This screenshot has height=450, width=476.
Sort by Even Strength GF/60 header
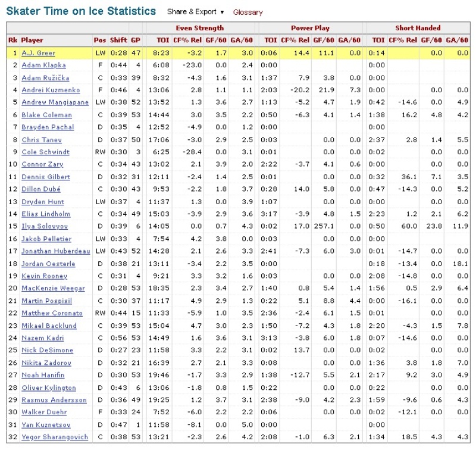[216, 40]
